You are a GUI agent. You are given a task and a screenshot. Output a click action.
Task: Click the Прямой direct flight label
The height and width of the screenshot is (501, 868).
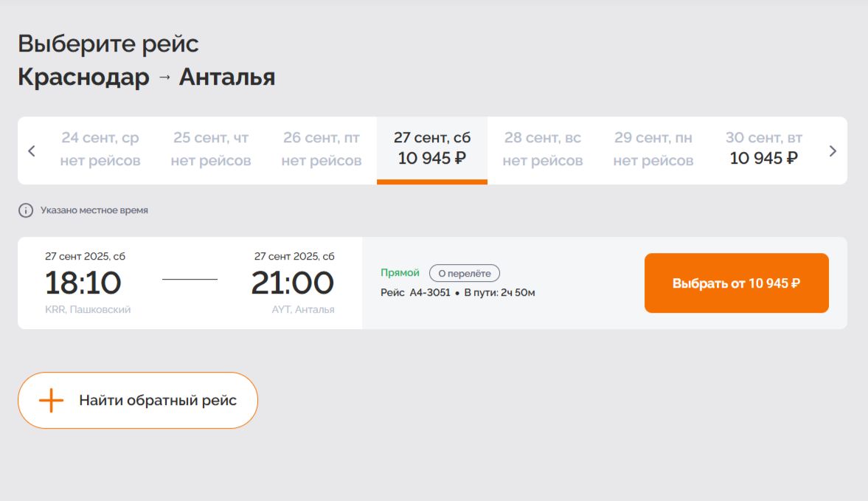(x=400, y=273)
